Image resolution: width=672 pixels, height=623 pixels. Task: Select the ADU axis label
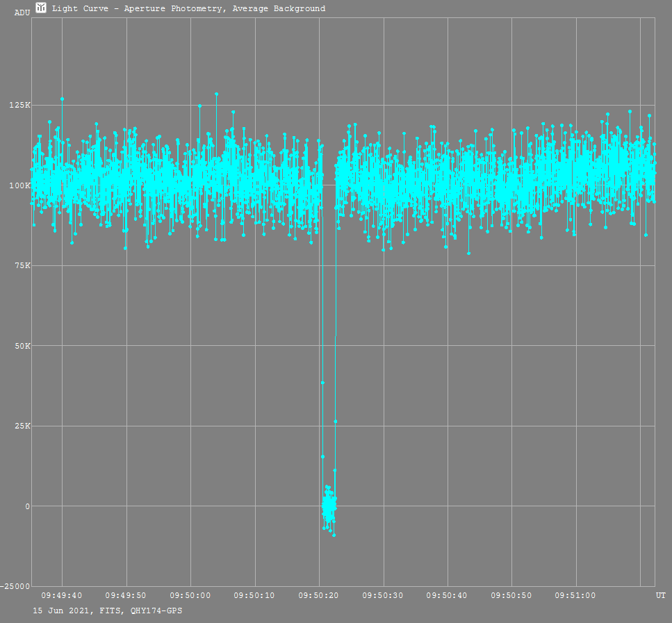tap(22, 13)
